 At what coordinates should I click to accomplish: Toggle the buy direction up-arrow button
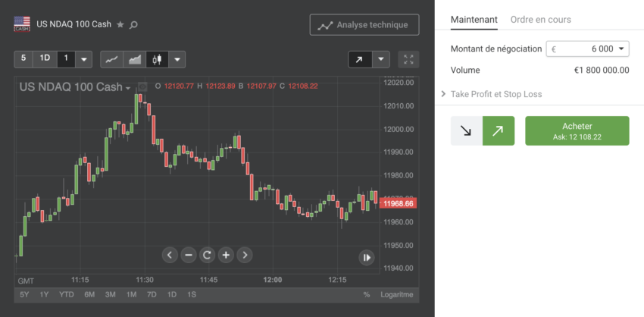[x=498, y=130]
